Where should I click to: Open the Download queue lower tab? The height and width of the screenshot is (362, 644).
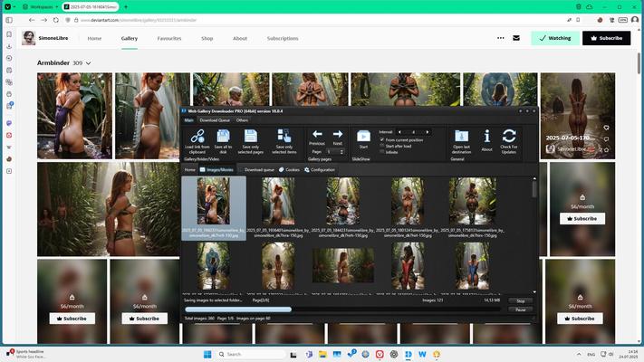256,169
